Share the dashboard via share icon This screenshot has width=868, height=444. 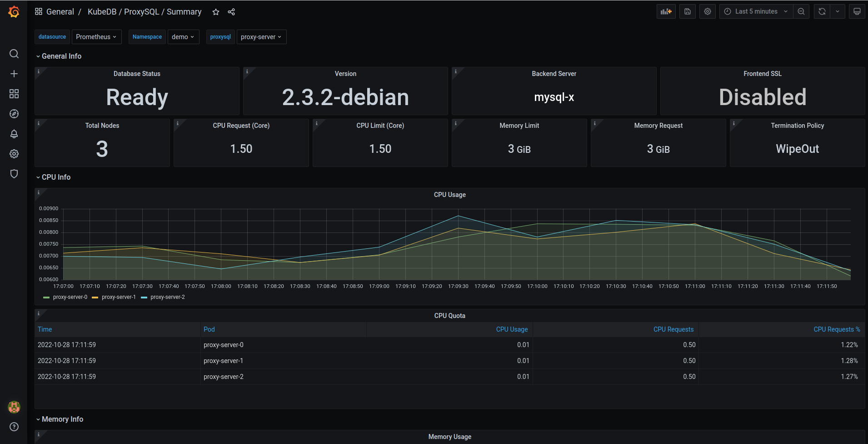pyautogui.click(x=231, y=12)
